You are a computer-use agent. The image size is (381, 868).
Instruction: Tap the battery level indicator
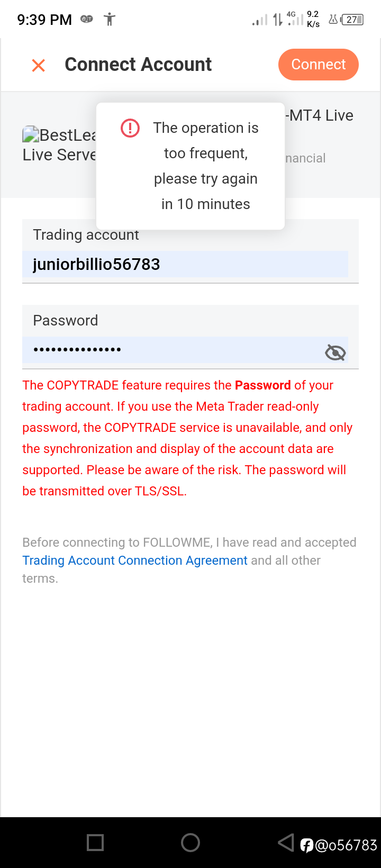point(352,20)
